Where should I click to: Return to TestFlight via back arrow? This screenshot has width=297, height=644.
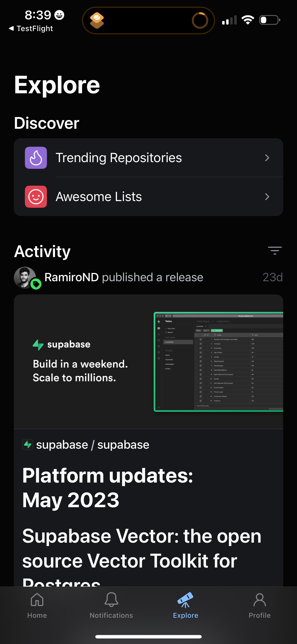coord(31,29)
